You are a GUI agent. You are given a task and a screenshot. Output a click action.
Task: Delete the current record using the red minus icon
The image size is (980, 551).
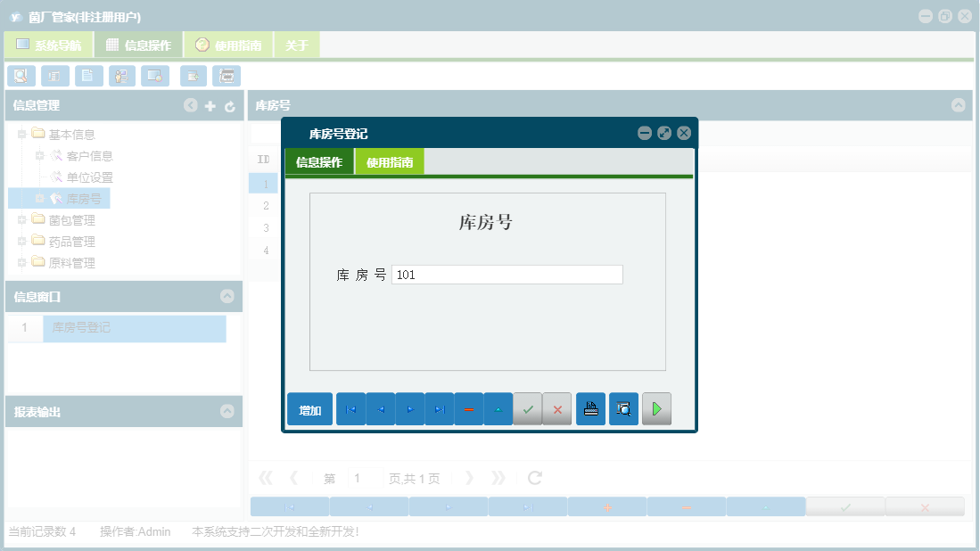(x=468, y=408)
